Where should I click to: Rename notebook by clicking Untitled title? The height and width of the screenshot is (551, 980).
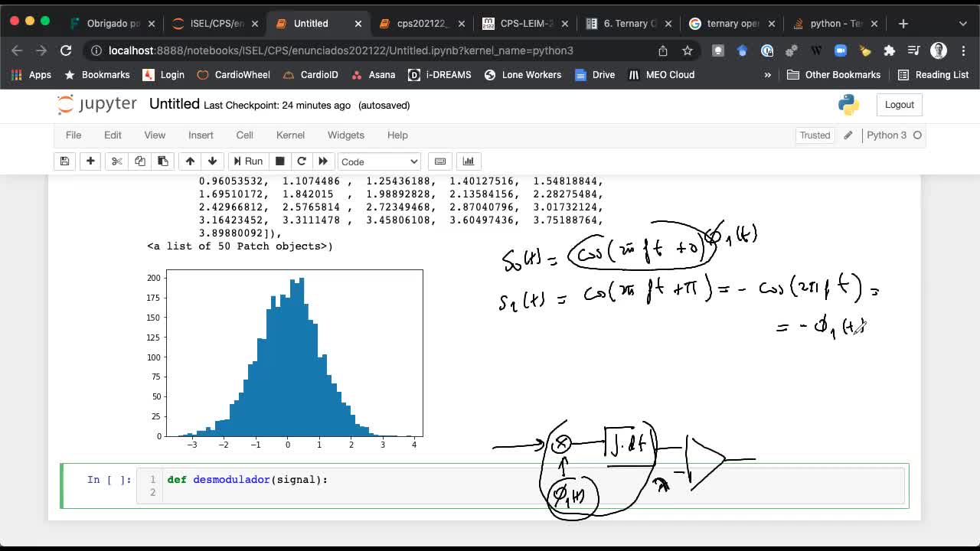click(174, 104)
